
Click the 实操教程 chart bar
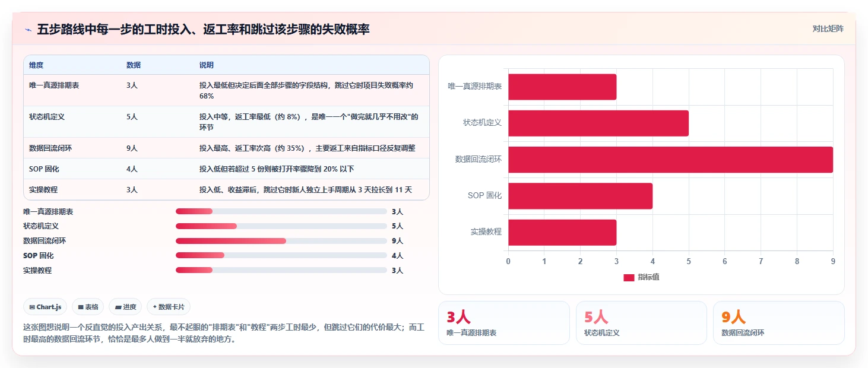(562, 232)
